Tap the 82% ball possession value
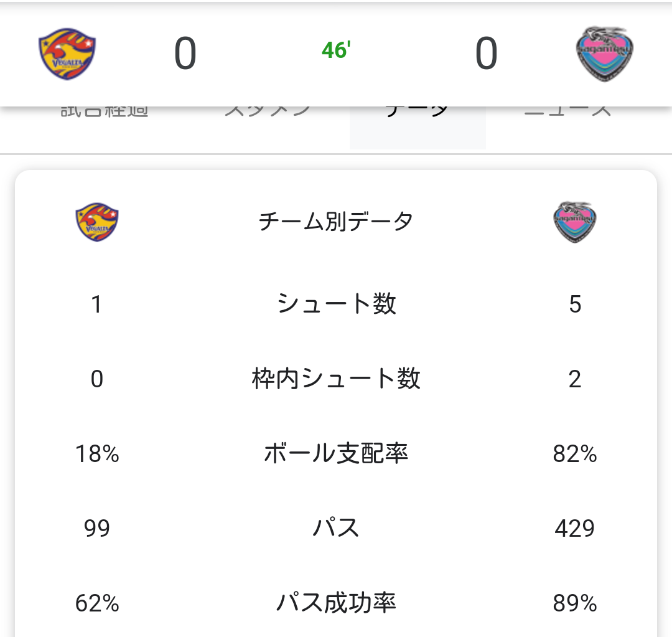This screenshot has width=672, height=637. pos(574,454)
